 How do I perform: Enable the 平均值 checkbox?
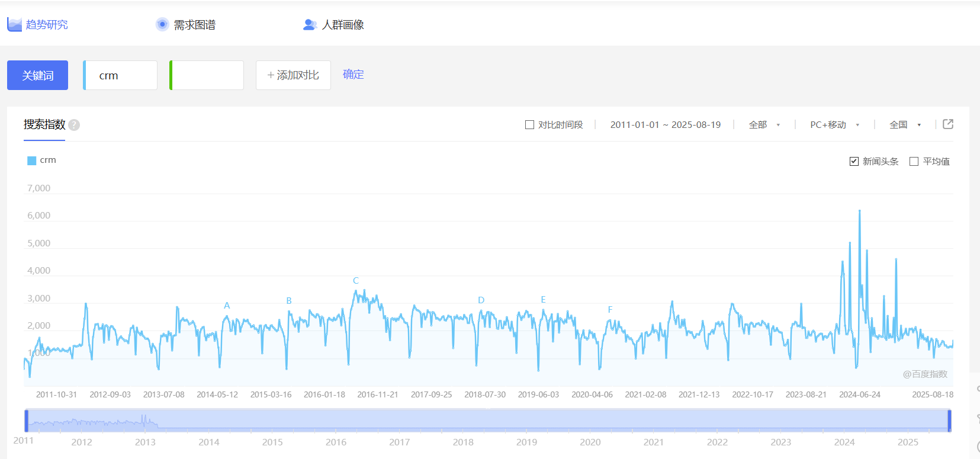pyautogui.click(x=914, y=161)
